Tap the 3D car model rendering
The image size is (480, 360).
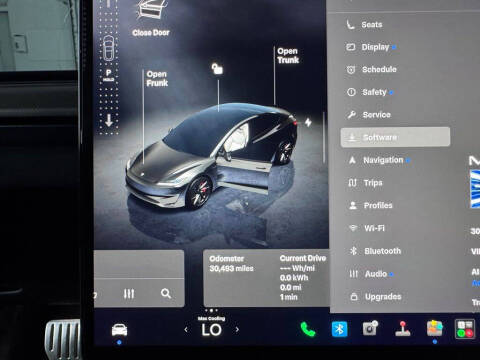(211, 157)
